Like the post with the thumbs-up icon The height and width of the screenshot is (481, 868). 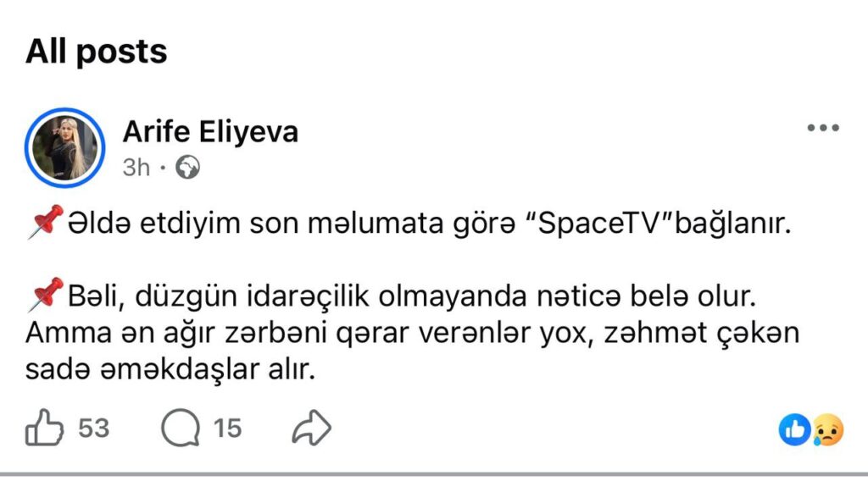pos(42,429)
